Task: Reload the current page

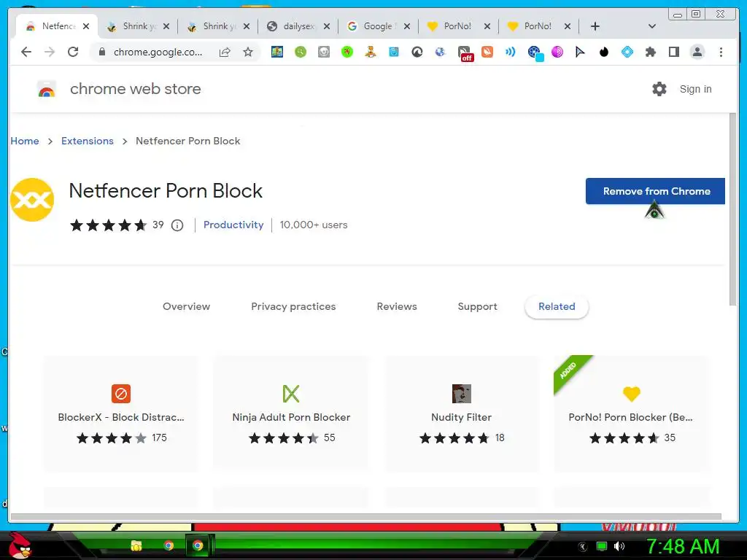Action: (73, 52)
